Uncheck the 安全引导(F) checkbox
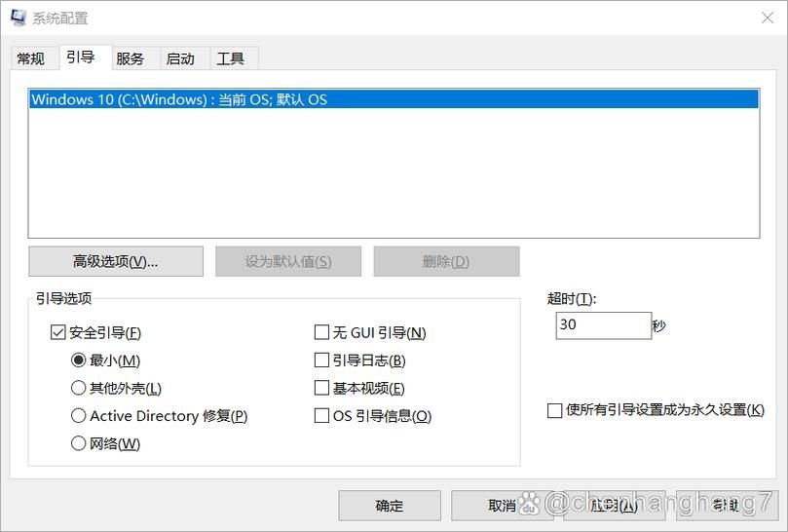This screenshot has height=532, width=788. tap(58, 332)
